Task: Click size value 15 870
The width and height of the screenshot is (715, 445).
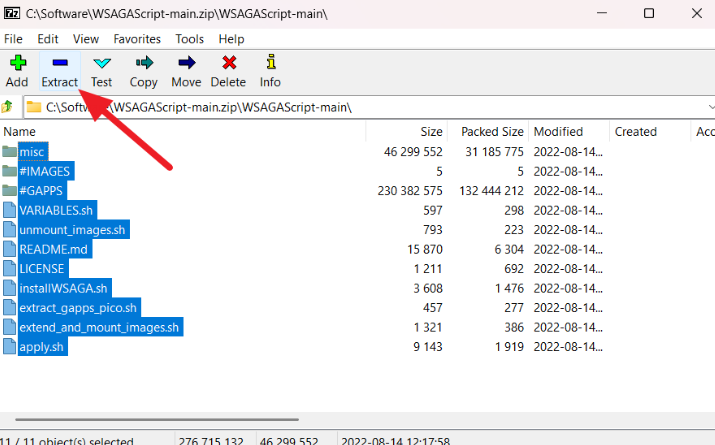Action: point(425,249)
